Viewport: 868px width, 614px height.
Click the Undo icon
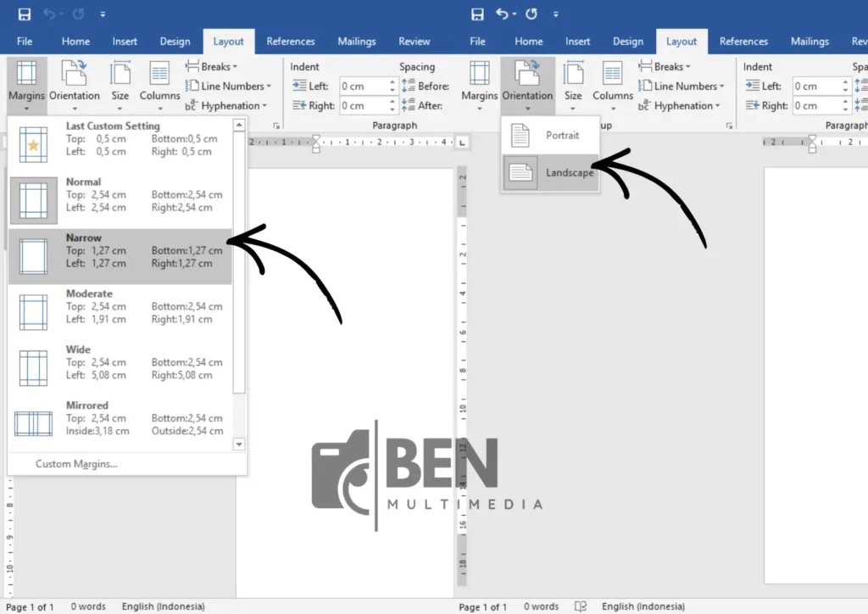49,12
